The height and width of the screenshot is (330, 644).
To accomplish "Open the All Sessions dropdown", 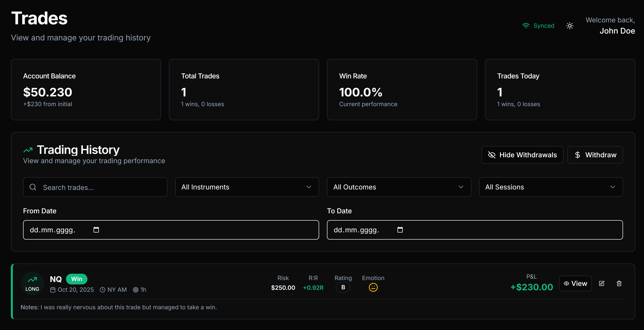I will (x=551, y=187).
